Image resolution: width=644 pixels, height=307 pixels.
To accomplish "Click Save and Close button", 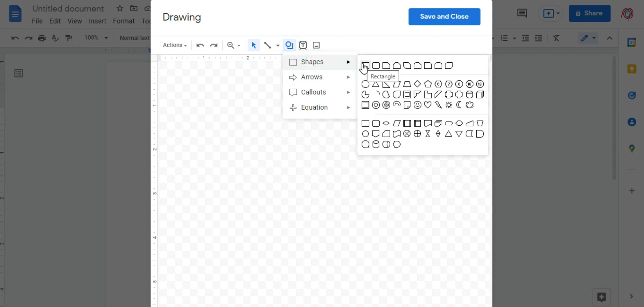I will point(444,17).
